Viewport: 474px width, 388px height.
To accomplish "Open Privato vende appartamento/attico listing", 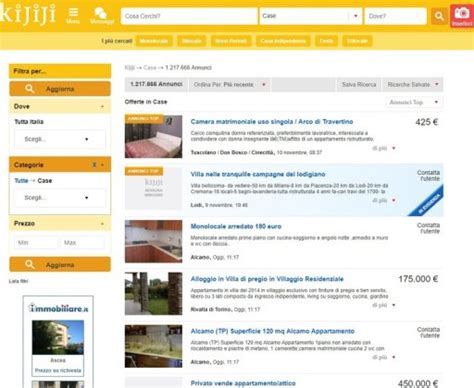I will [243, 383].
